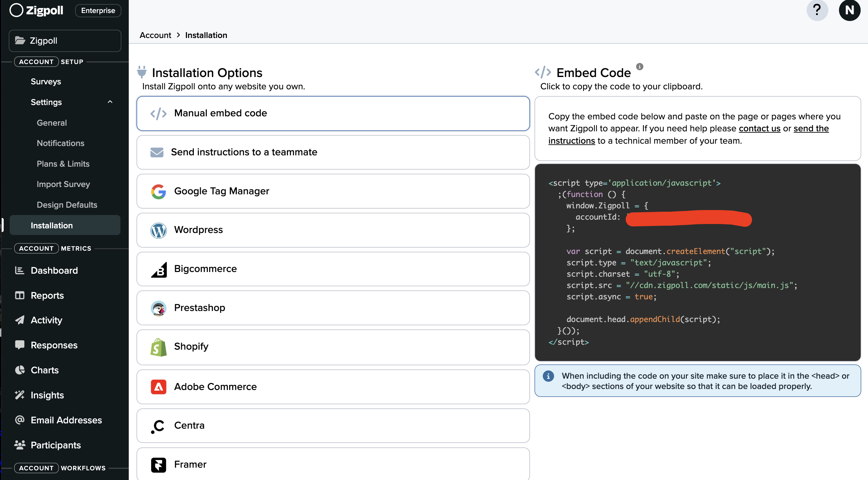Click the Bigcommerce logo icon
Viewport: 868px width, 480px height.
[158, 269]
